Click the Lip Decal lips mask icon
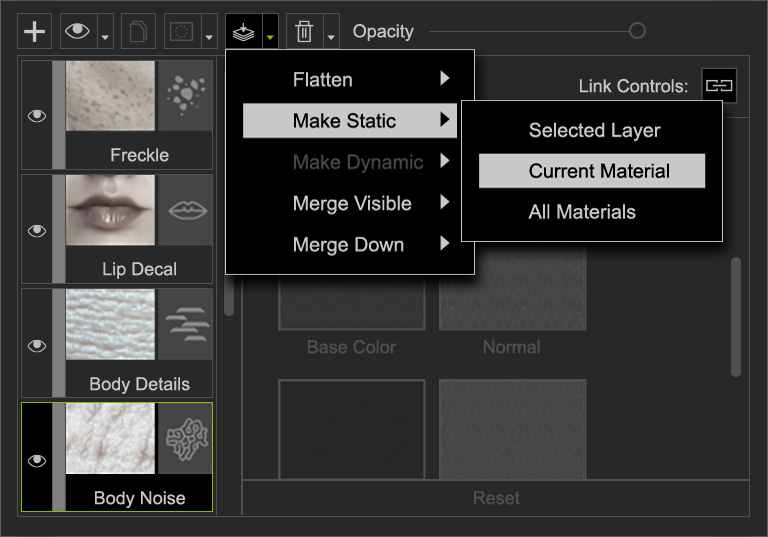This screenshot has height=537, width=768. (185, 210)
